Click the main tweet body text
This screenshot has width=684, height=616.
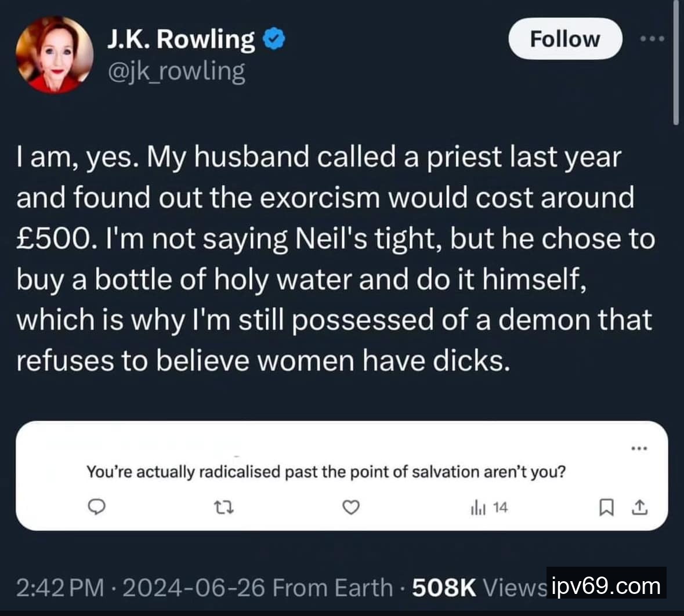(x=335, y=259)
